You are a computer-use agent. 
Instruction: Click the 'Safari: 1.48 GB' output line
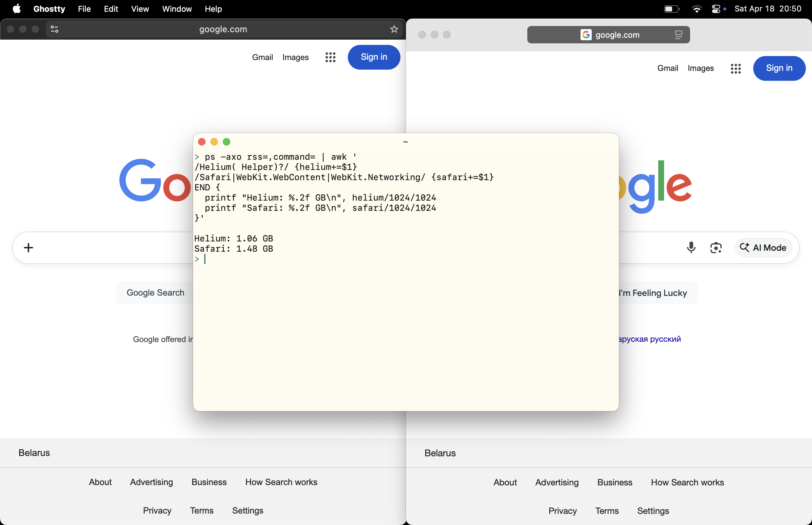pos(234,249)
